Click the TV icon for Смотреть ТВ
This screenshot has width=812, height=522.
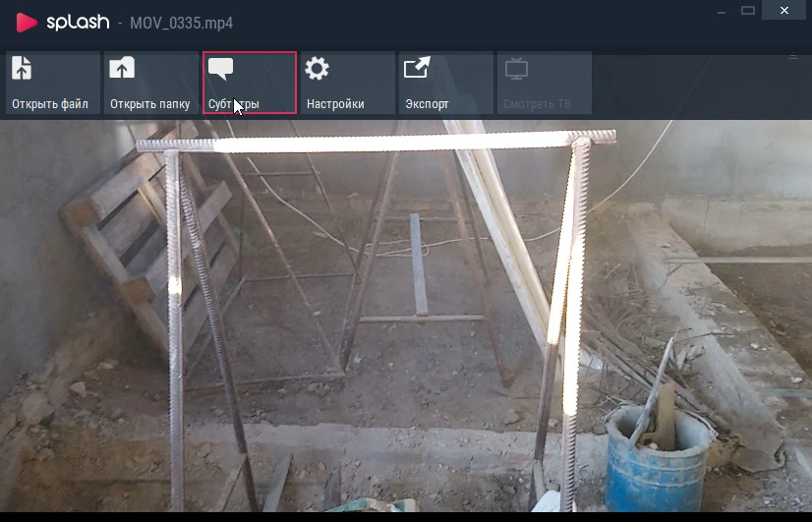pos(516,69)
